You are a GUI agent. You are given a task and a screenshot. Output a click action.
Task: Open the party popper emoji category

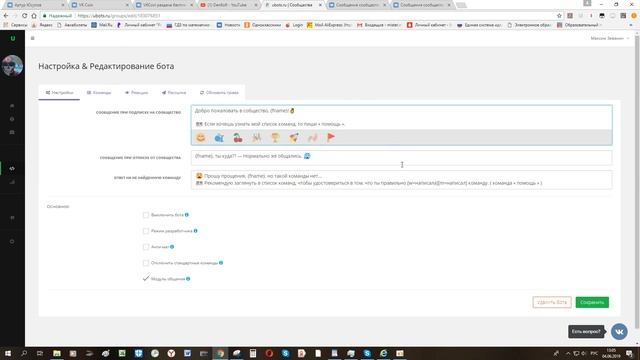point(294,138)
